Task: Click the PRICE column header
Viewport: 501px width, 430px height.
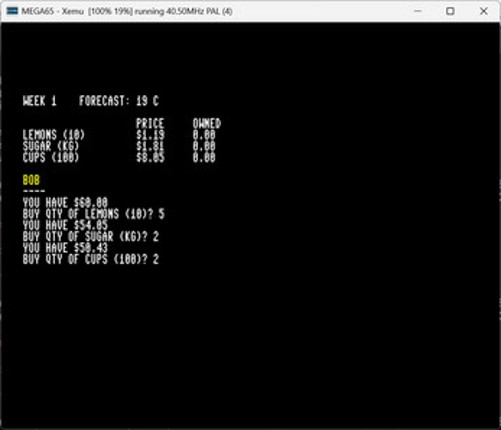Action: pyautogui.click(x=150, y=124)
